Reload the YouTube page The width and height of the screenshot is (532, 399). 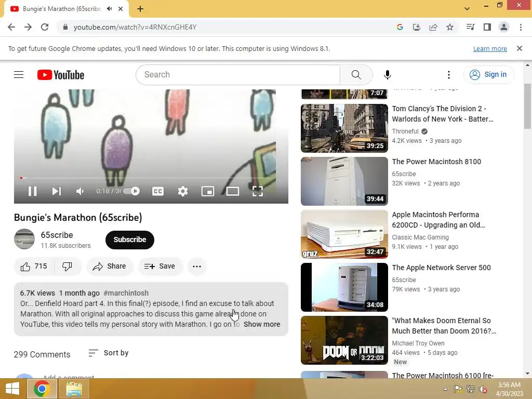(x=45, y=27)
